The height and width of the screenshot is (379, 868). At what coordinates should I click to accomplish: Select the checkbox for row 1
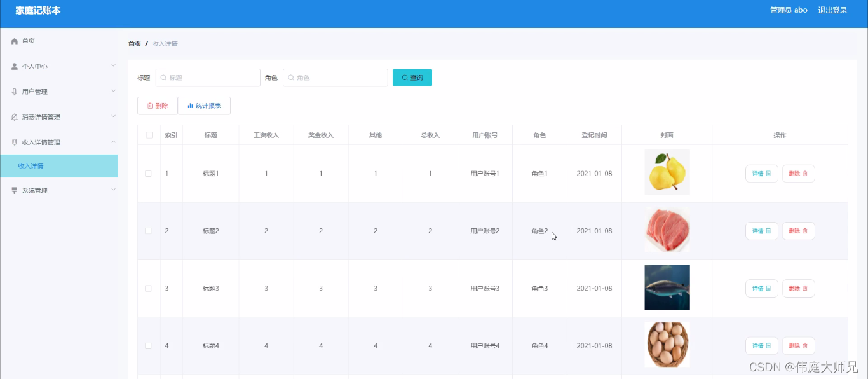coord(149,174)
